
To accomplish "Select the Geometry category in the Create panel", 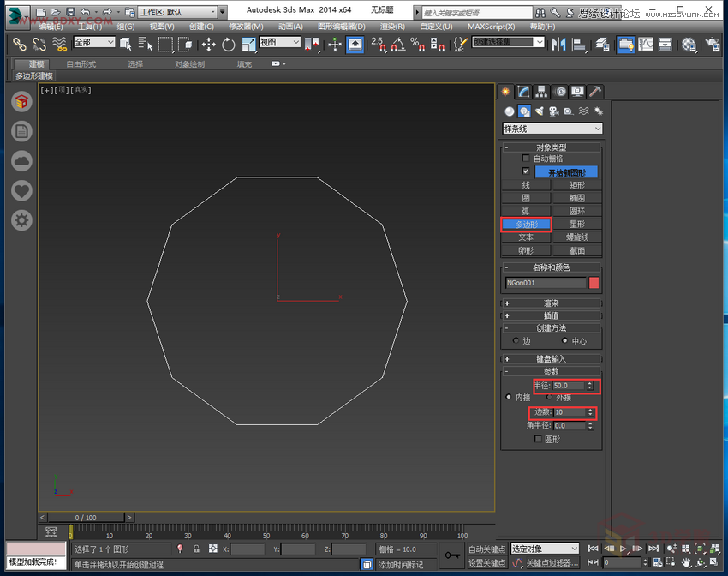I will point(508,111).
